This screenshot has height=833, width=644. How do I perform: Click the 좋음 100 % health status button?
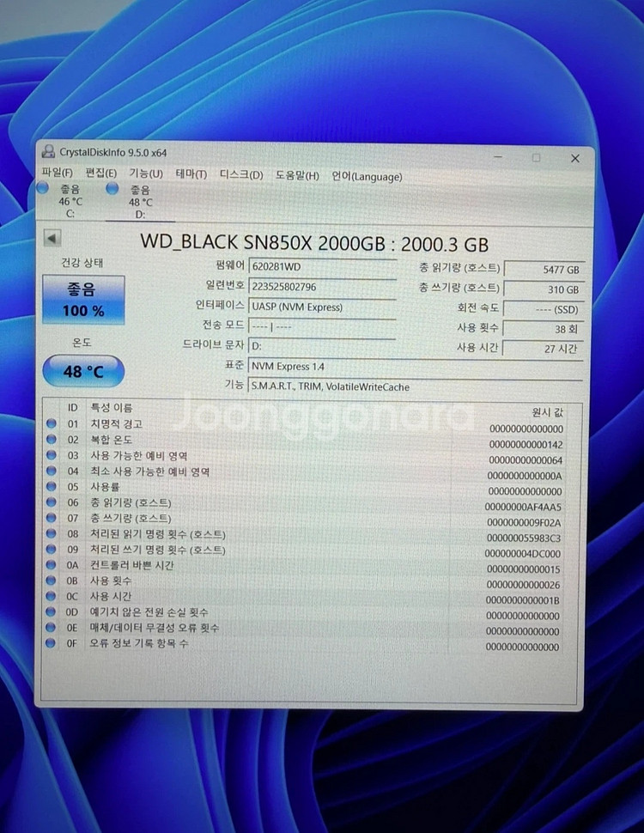[83, 300]
